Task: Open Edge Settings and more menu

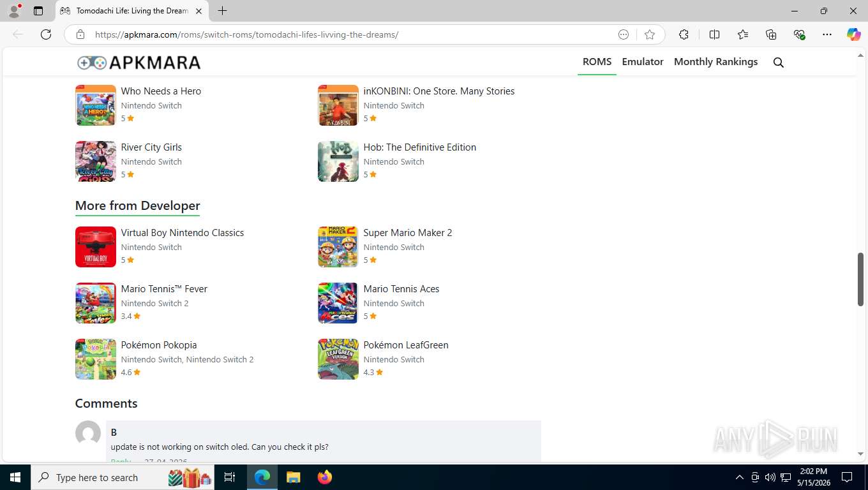Action: click(x=827, y=34)
